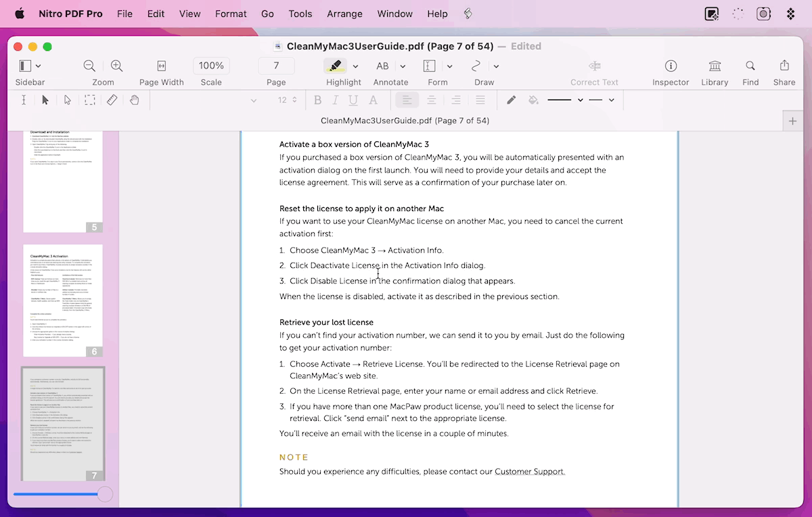Viewport: 812px width, 517px height.
Task: Open the text color A button
Action: pos(373,100)
